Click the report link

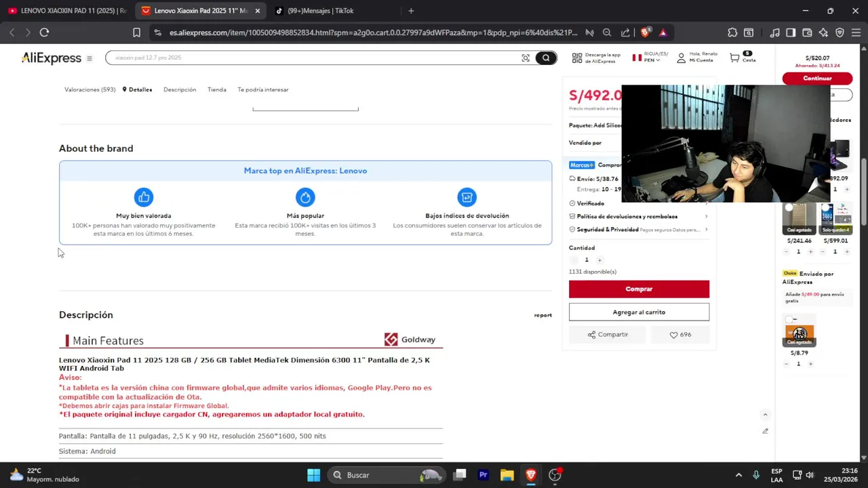click(x=542, y=315)
